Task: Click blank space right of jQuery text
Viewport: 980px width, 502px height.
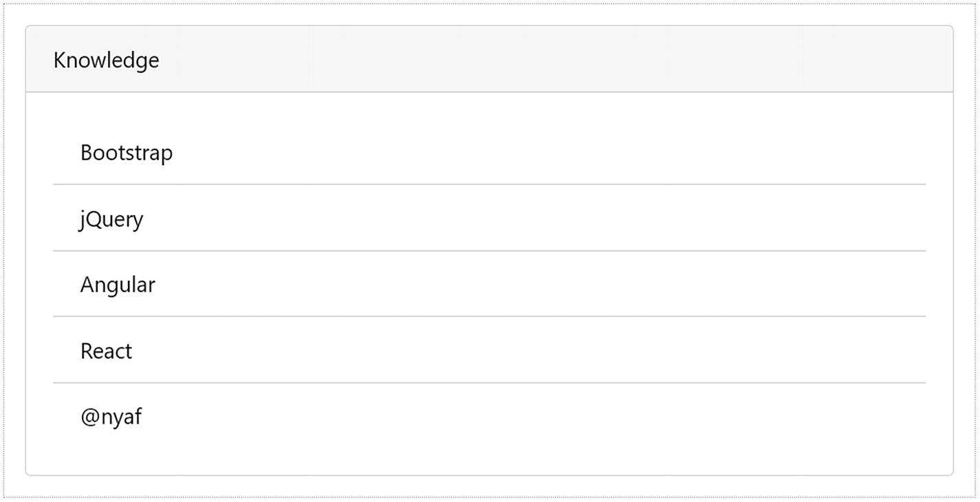Action: point(550,219)
